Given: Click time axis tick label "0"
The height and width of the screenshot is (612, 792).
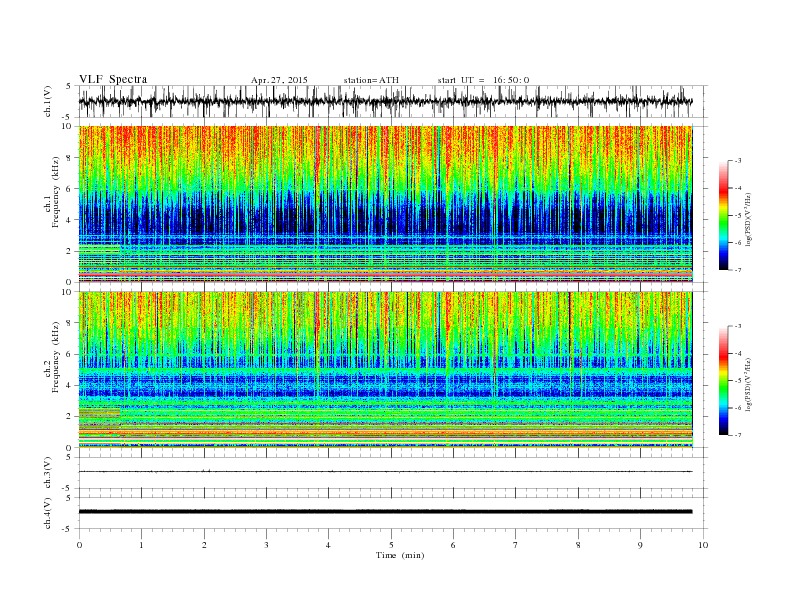Looking at the screenshot, I should pos(79,545).
